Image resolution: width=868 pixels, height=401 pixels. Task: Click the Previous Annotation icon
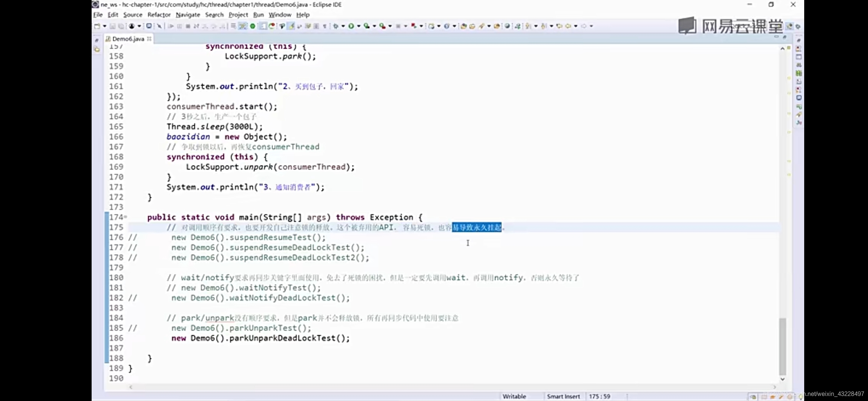544,26
